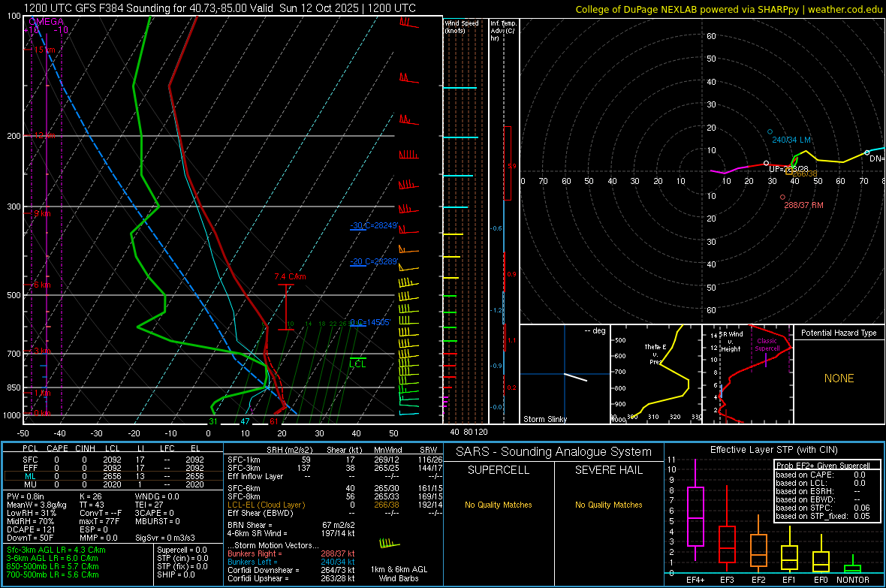Select the 12 km height marker
Screen dimensions: 886x588
point(44,136)
